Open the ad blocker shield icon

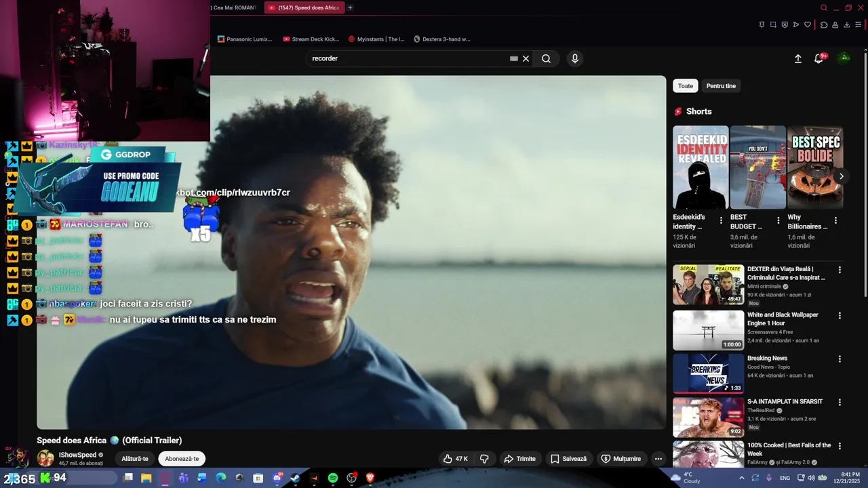(x=785, y=24)
